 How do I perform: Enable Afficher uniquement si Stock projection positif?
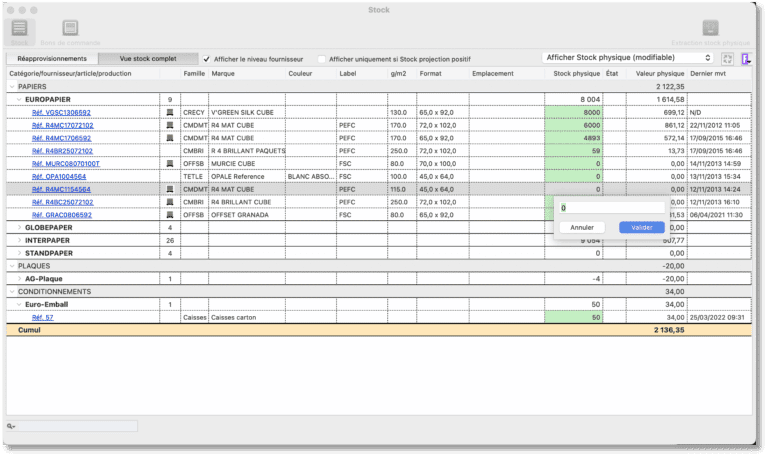(322, 59)
